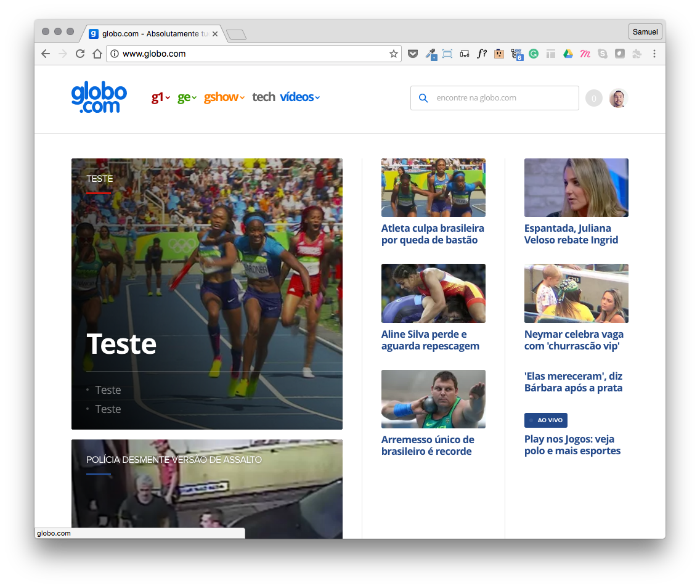The height and width of the screenshot is (588, 700).
Task: Click the Samuel profile button
Action: click(x=645, y=31)
